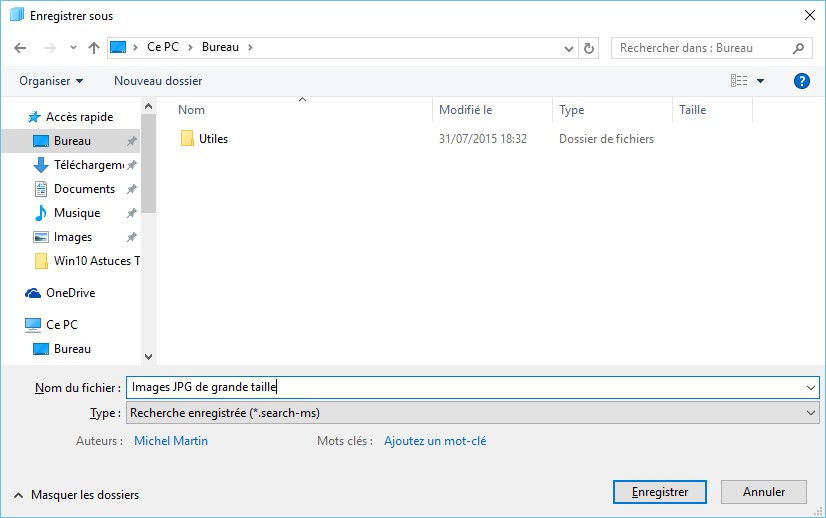This screenshot has width=826, height=518.
Task: Click the view mode icon
Action: coord(739,81)
